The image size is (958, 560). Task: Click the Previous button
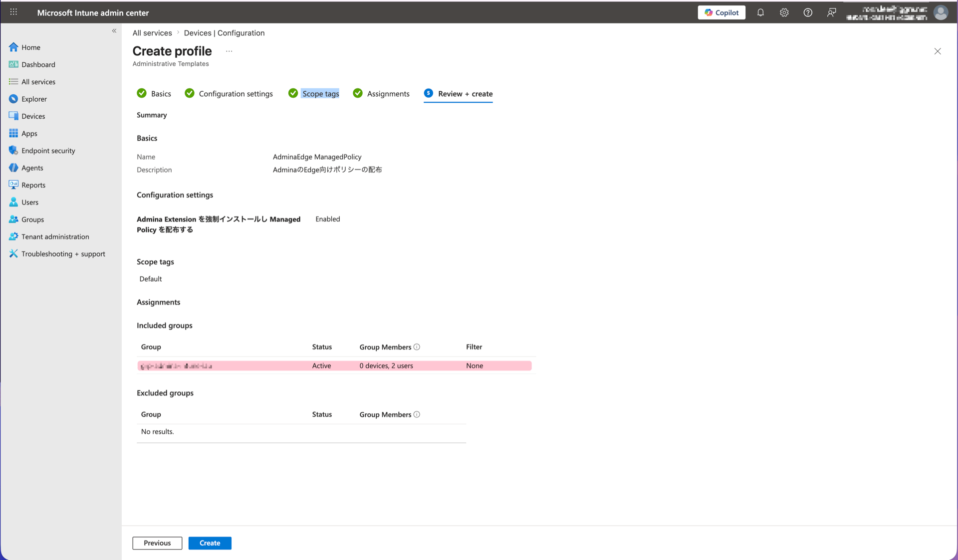tap(157, 543)
